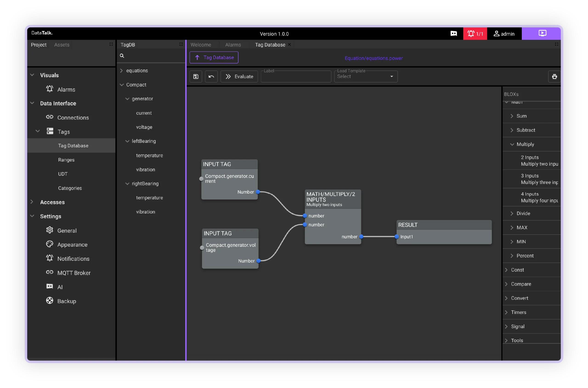This screenshot has height=388, width=588.
Task: Open AI settings in the sidebar
Action: [60, 287]
